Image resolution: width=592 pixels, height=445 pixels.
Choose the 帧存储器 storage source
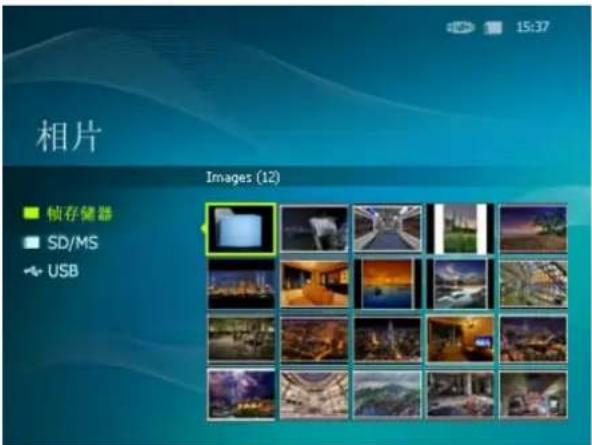[79, 214]
